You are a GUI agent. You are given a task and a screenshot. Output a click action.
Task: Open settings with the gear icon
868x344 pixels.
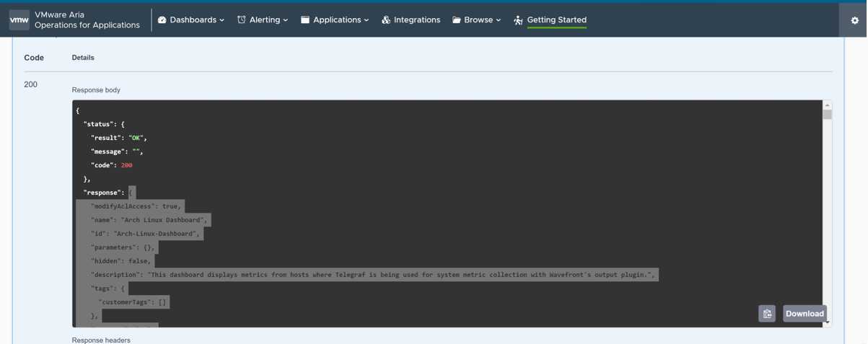855,20
